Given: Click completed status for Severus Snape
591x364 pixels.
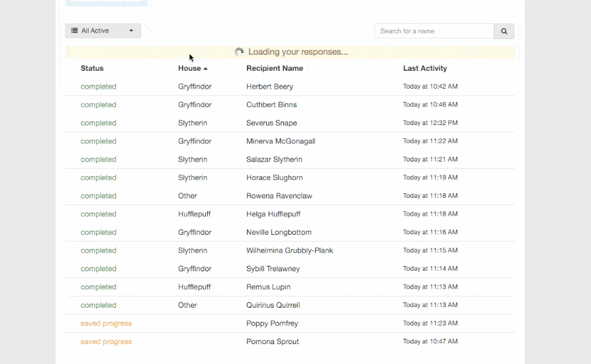Looking at the screenshot, I should point(99,123).
